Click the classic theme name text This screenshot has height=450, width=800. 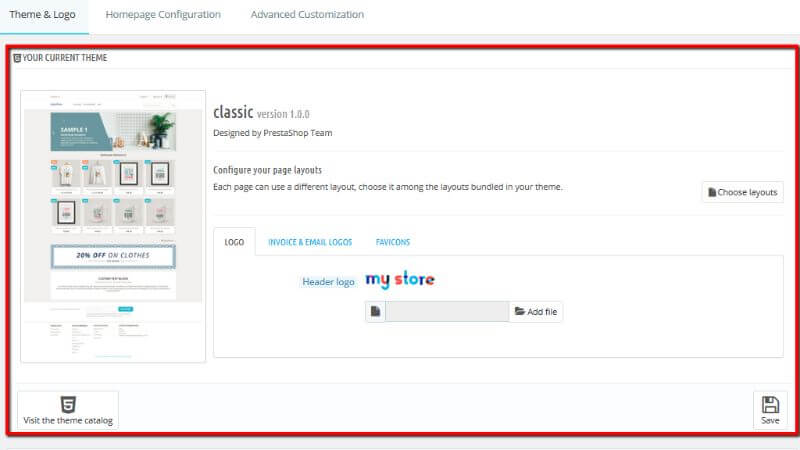233,112
